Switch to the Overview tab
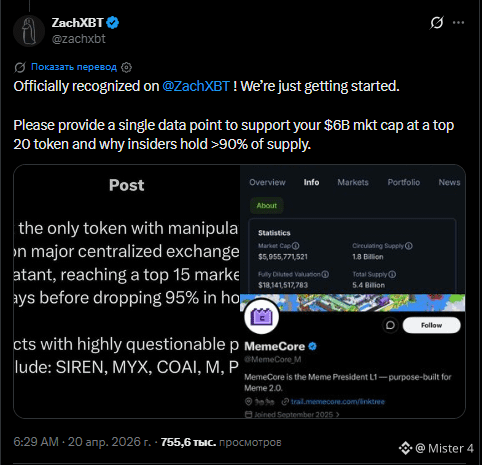This screenshot has width=482, height=465. [267, 182]
